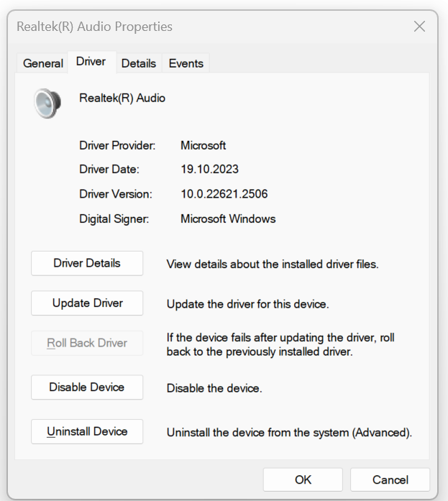This screenshot has height=501, width=448.
Task: Close the Realtek(R) Audio Properties dialog
Action: (x=419, y=26)
